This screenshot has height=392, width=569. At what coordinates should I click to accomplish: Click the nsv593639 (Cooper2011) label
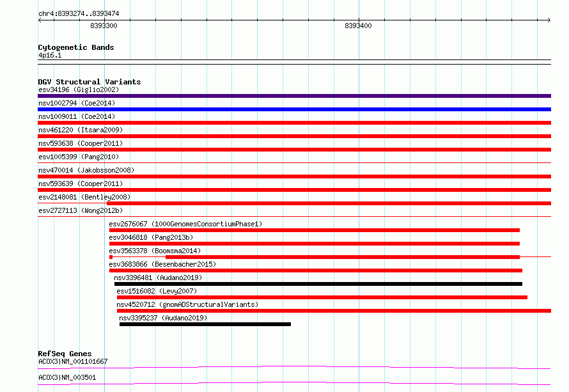click(81, 184)
